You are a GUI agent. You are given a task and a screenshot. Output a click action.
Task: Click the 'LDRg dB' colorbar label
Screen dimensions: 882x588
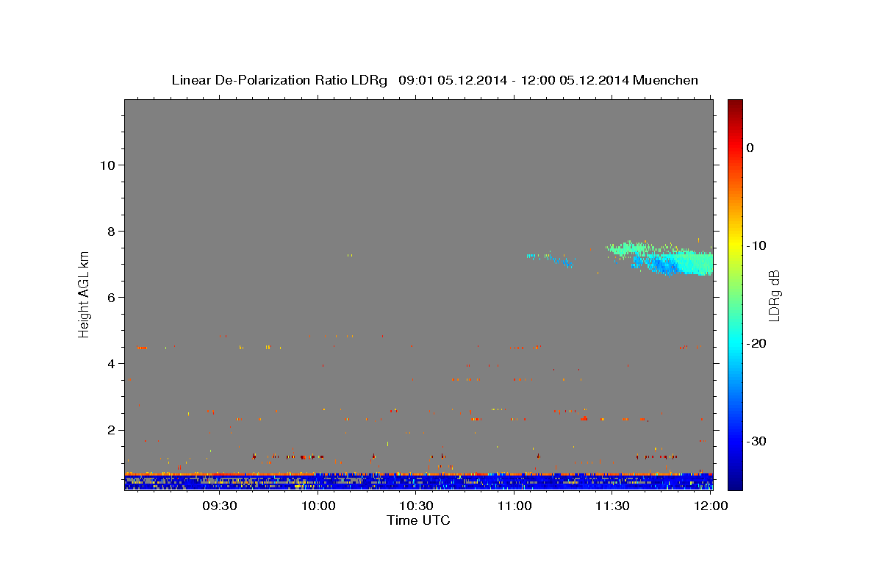774,295
